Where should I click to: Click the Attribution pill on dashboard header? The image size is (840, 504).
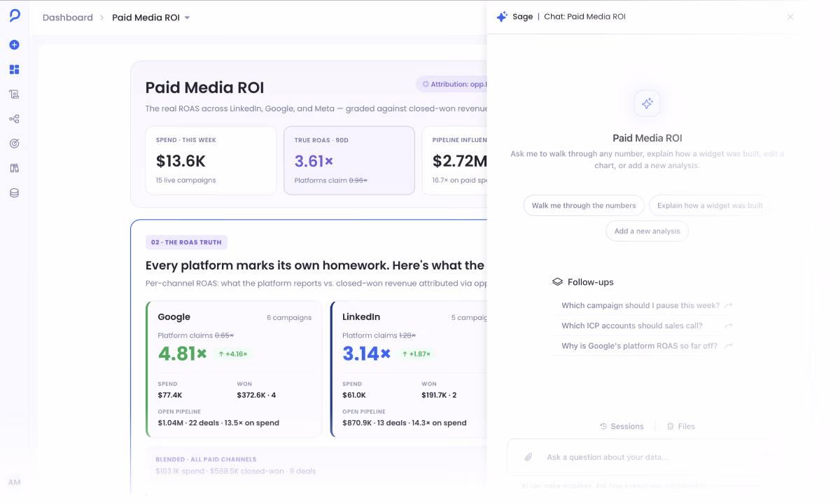[x=451, y=84]
